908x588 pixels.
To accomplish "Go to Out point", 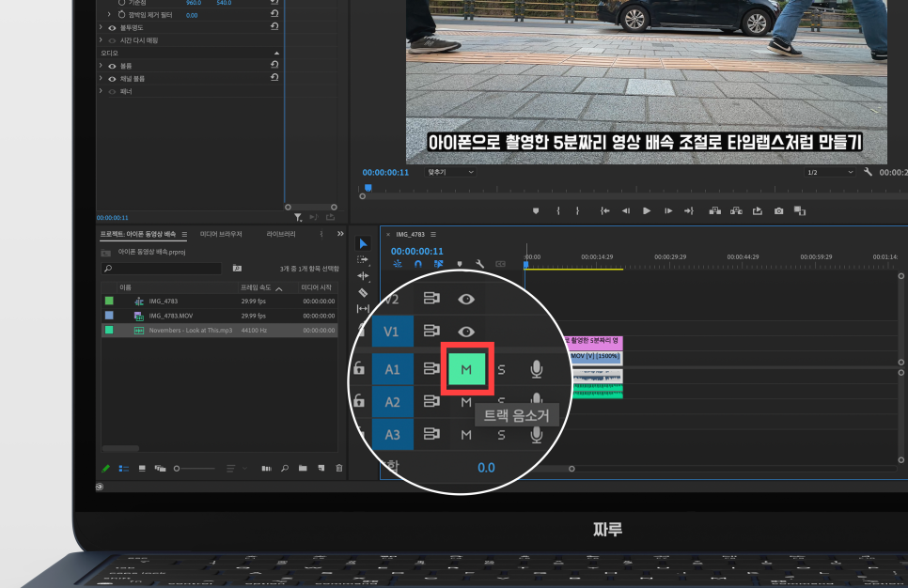I will point(689,211).
